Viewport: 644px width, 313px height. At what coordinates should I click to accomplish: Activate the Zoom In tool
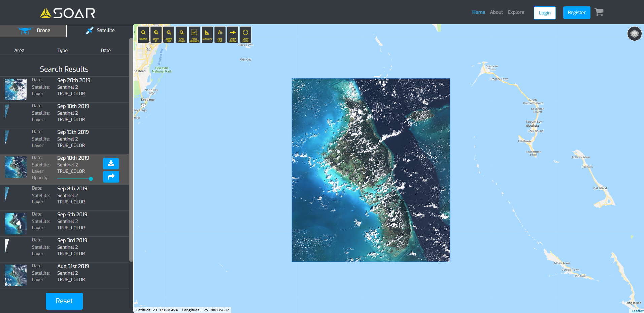(x=156, y=34)
